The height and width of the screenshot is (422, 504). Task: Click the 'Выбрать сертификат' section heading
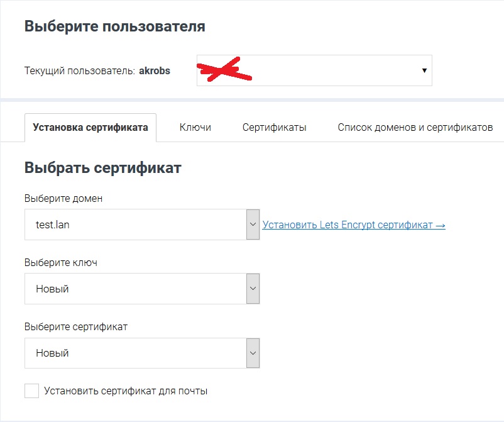(102, 168)
